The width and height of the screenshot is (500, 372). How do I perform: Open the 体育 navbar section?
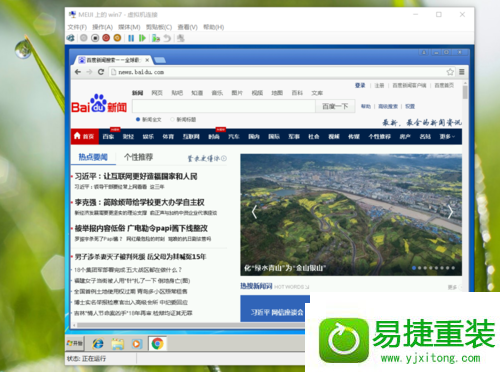[x=168, y=136]
